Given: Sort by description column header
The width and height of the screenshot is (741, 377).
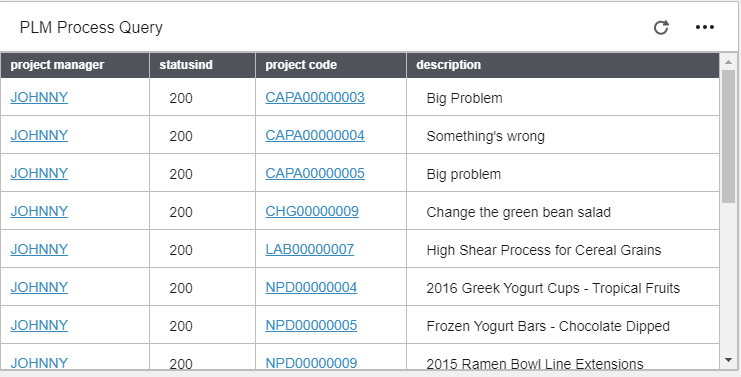Looking at the screenshot, I should click(x=563, y=65).
